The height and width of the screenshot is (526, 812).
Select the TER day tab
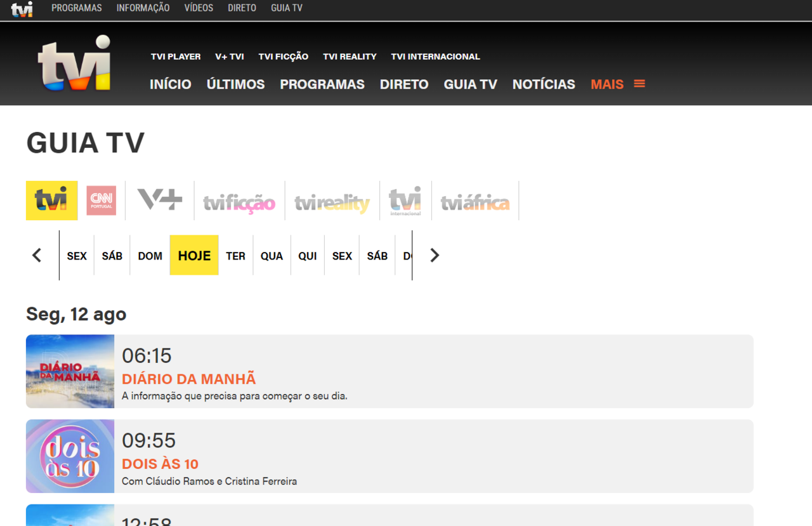(x=236, y=256)
